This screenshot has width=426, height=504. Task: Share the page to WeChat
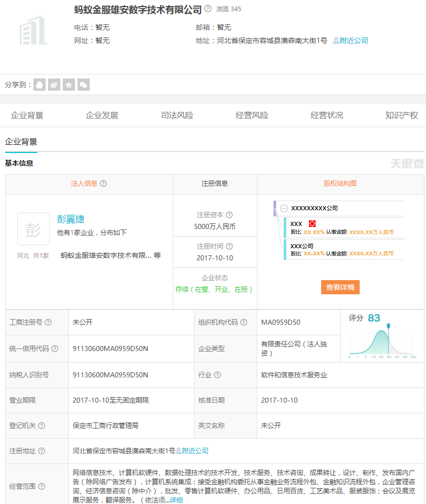(83, 85)
